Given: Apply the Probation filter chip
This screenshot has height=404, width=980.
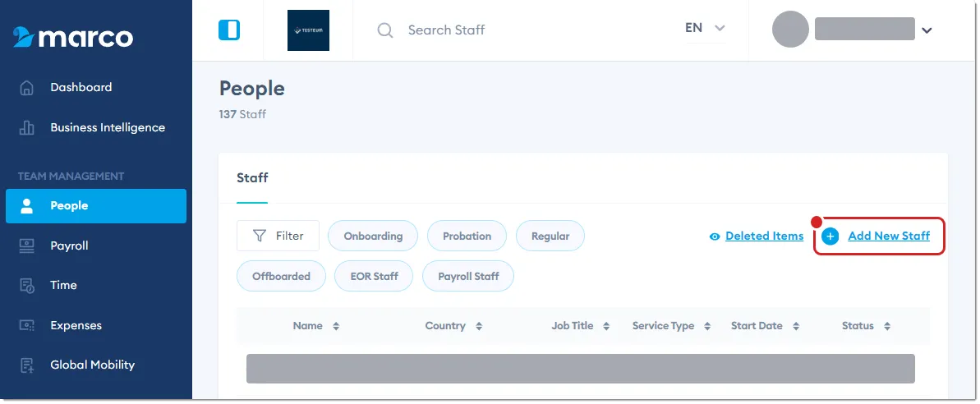Looking at the screenshot, I should click(x=467, y=236).
